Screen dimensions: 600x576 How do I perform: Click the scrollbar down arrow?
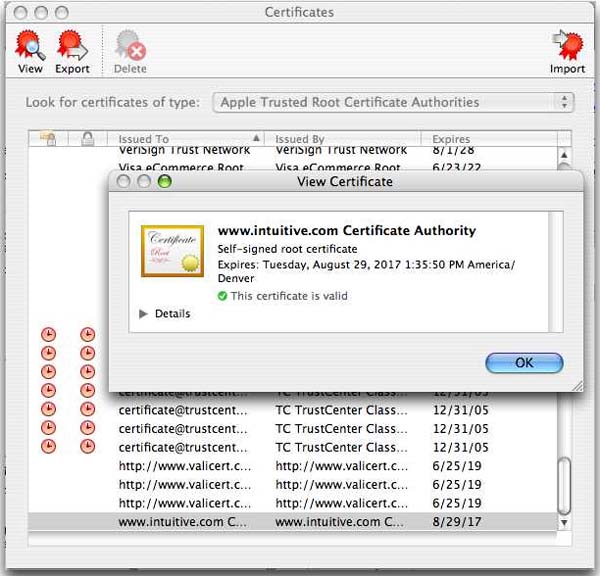(564, 522)
